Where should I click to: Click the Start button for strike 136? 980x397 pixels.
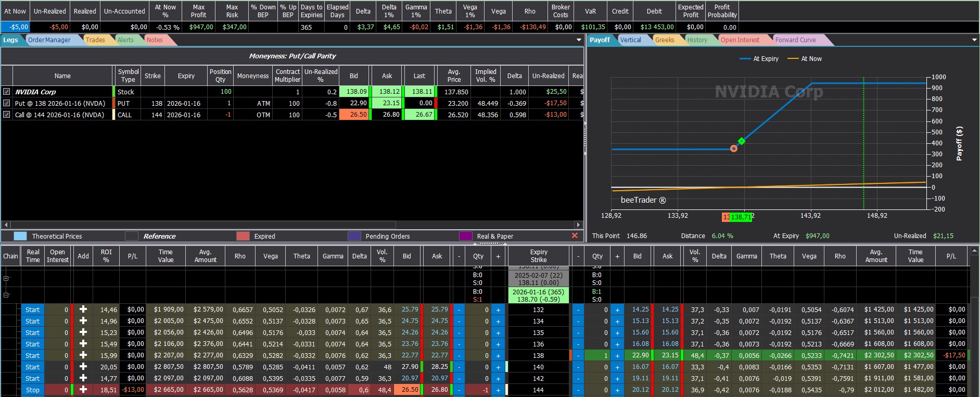coord(32,344)
